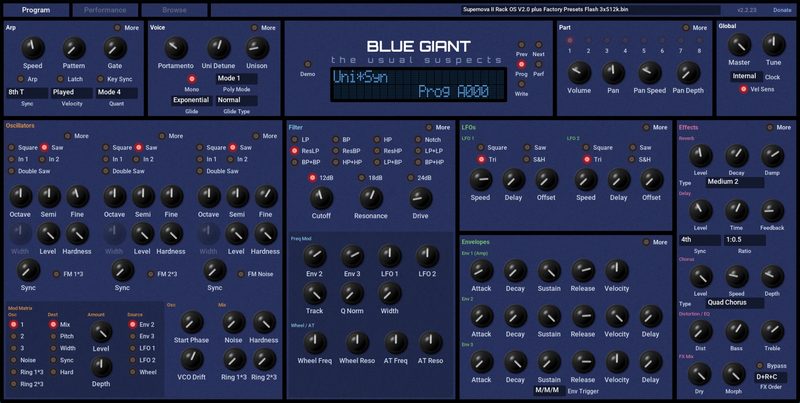
Task: Click the Unison knob
Action: point(257,48)
